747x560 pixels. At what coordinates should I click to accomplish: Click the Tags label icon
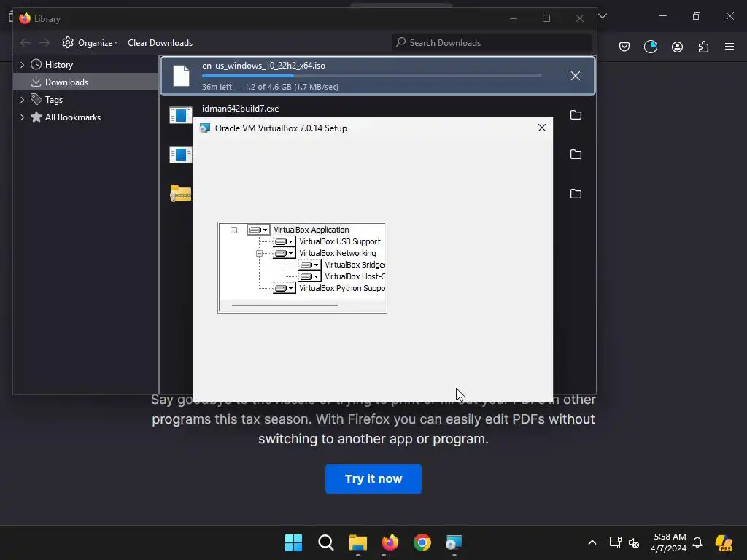tap(36, 99)
